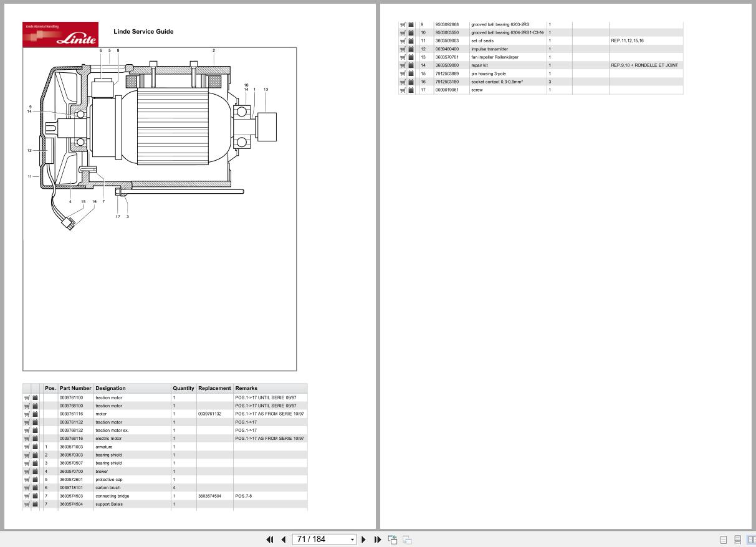Click replacement number 3603574504
This screenshot has height=547, width=756.
coord(209,496)
